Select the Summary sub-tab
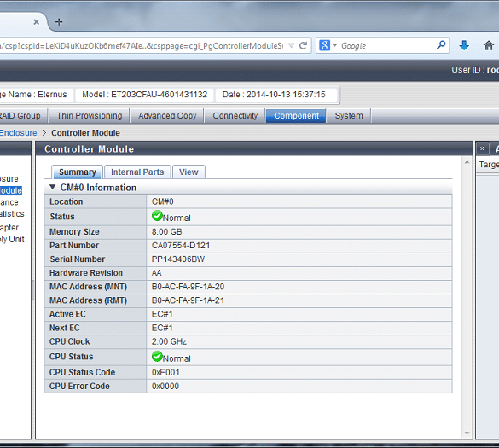This screenshot has height=448, width=499. coord(78,172)
